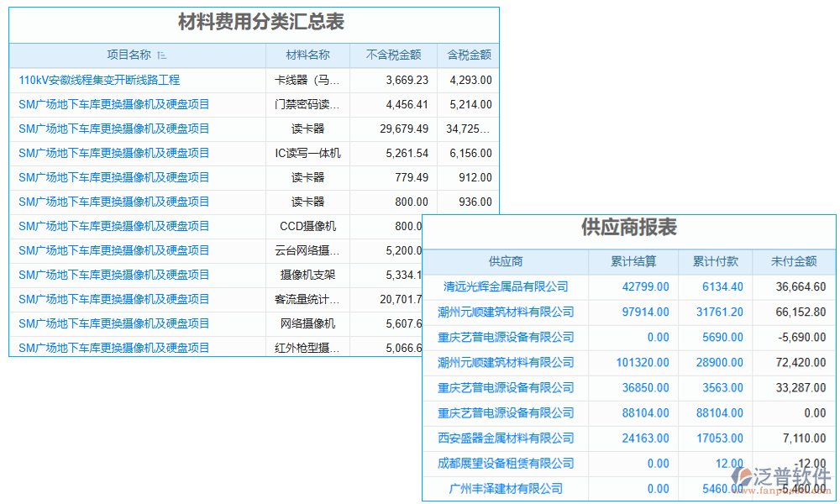Image resolution: width=840 pixels, height=504 pixels.
Task: Click the 材料费用分类汇总表 table title
Action: [255, 24]
